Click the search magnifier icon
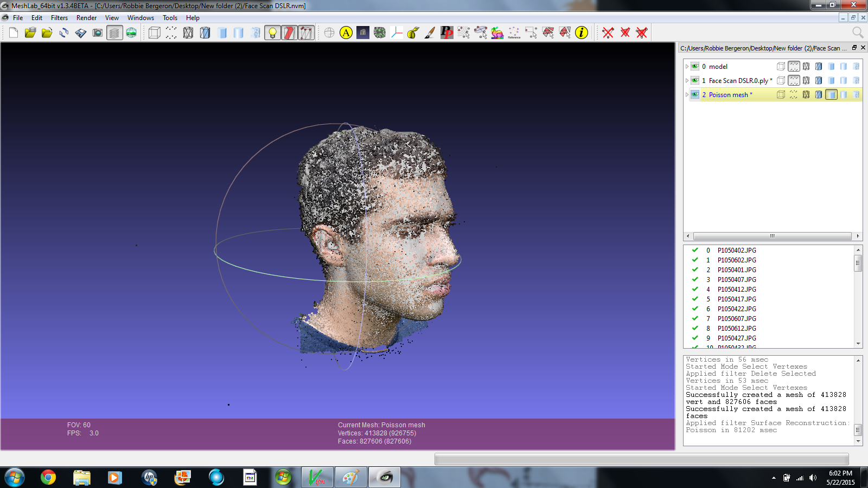Viewport: 868px width, 488px height. [858, 33]
